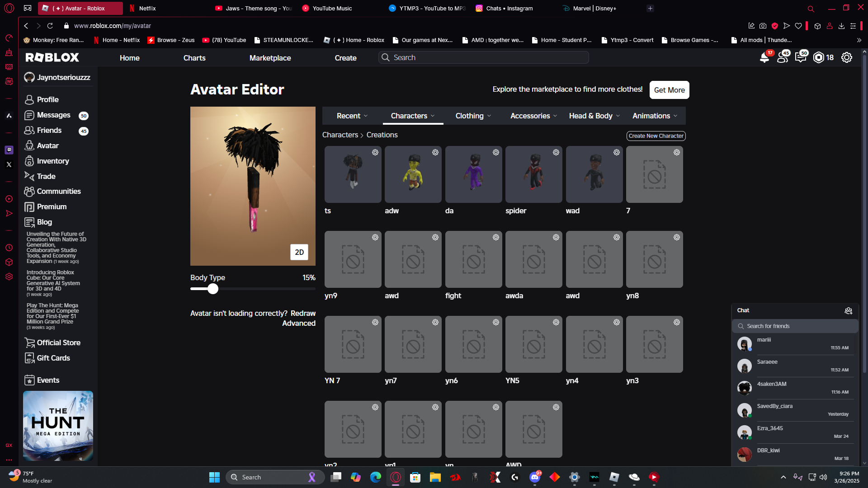Go to Marketplace in top navigation
The height and width of the screenshot is (488, 868).
click(270, 58)
